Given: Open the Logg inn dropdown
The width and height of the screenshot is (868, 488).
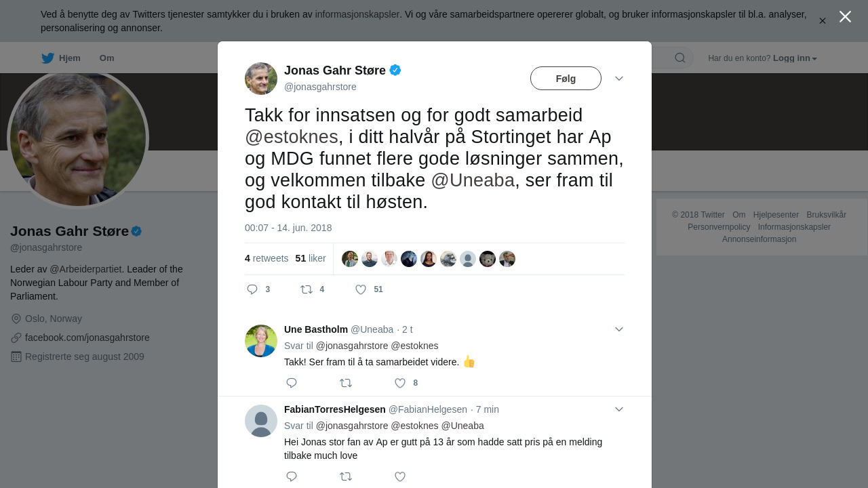Looking at the screenshot, I should pyautogui.click(x=795, y=58).
